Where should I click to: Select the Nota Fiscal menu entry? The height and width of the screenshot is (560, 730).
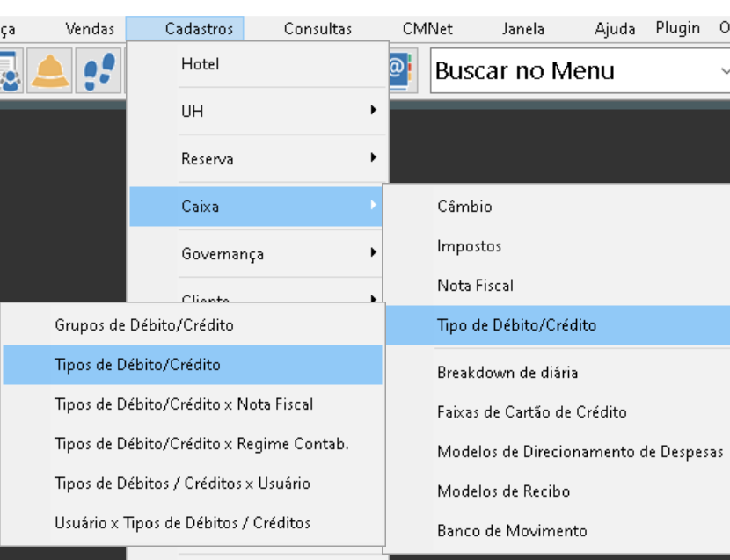click(x=558, y=286)
